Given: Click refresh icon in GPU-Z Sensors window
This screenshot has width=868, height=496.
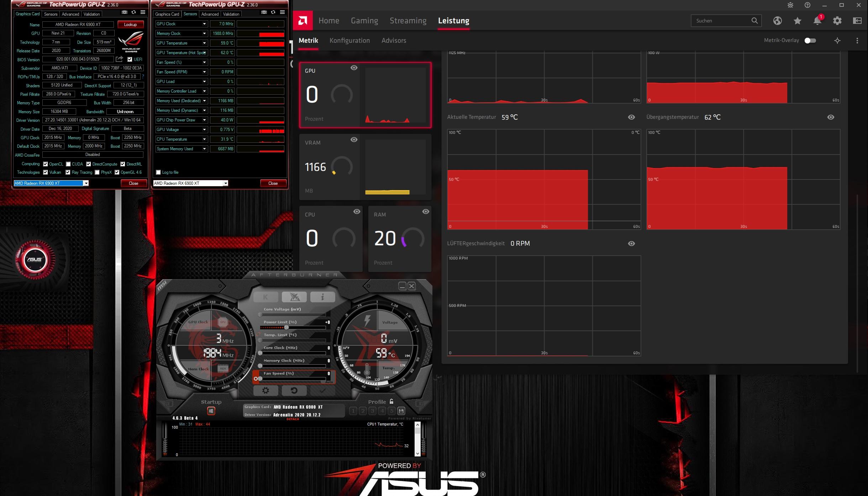Looking at the screenshot, I should 273,12.
